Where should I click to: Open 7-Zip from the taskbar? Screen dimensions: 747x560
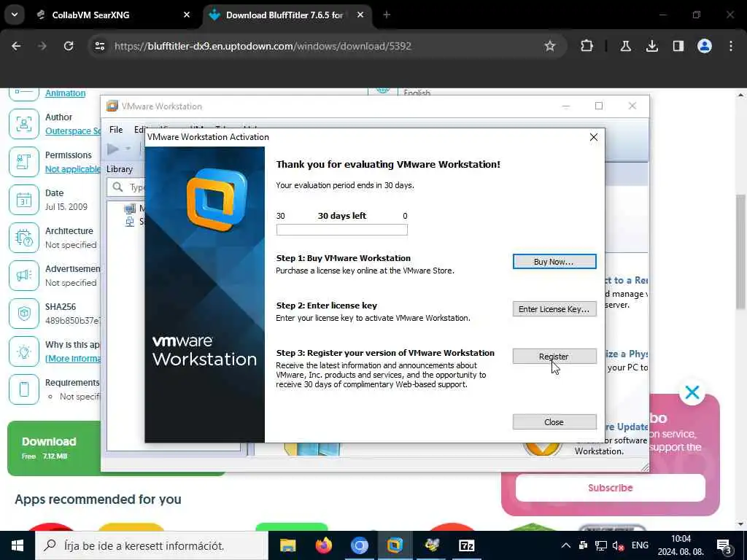(466, 545)
